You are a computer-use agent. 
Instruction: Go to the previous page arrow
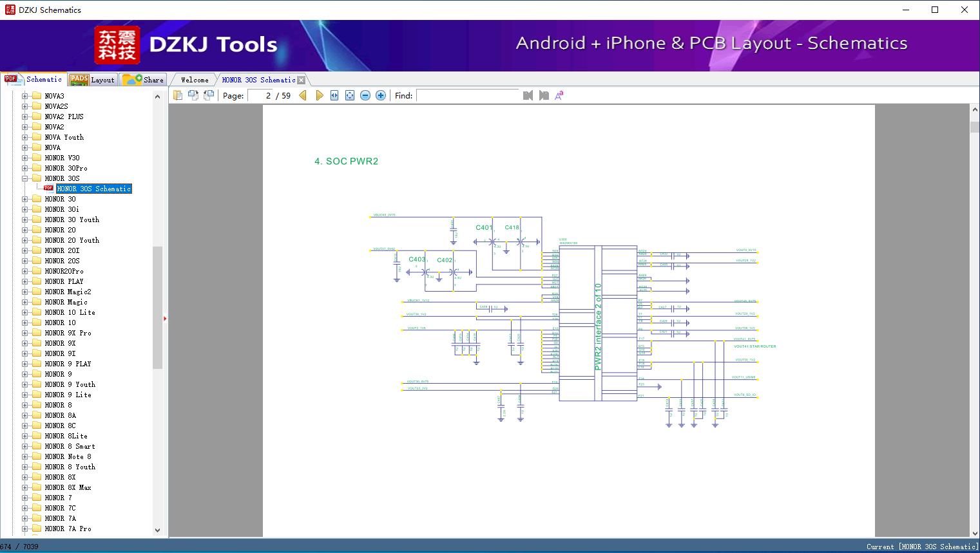pos(303,95)
